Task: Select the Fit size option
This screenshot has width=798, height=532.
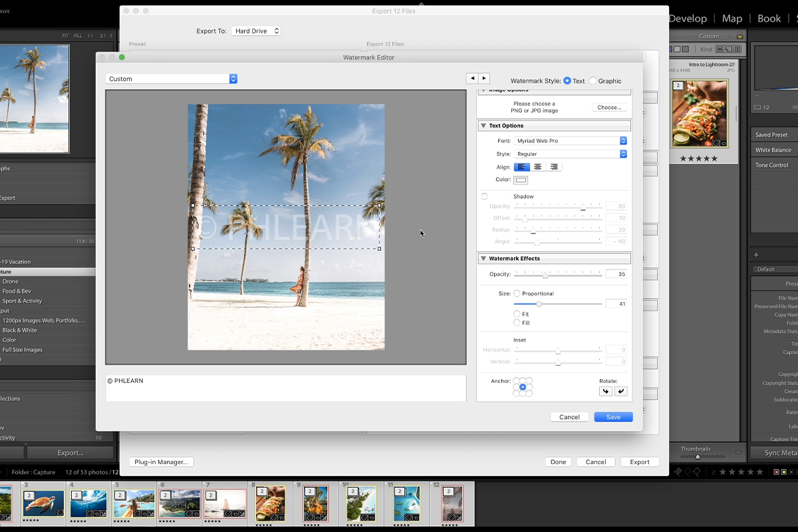Action: [517, 313]
